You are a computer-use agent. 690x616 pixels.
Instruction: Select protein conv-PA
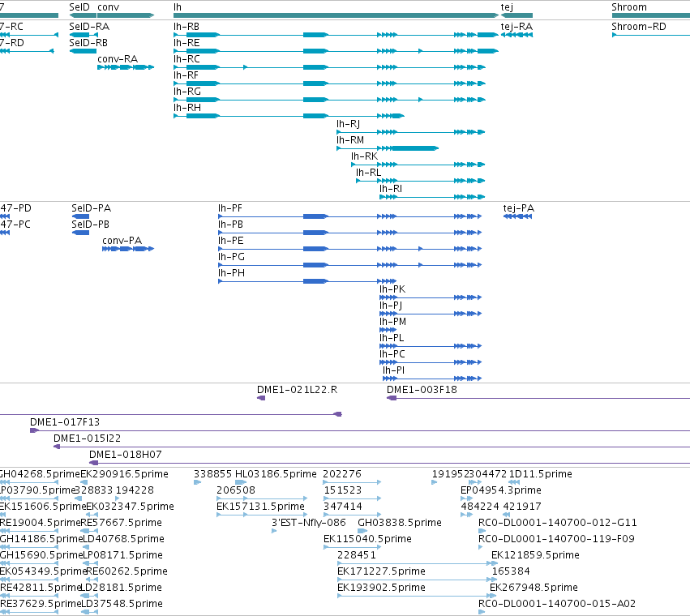(128, 249)
